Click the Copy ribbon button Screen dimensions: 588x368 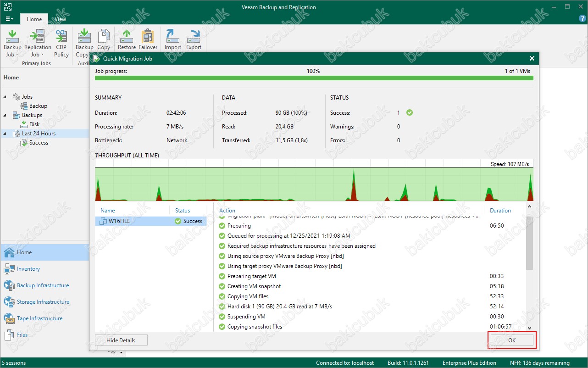pyautogui.click(x=104, y=40)
